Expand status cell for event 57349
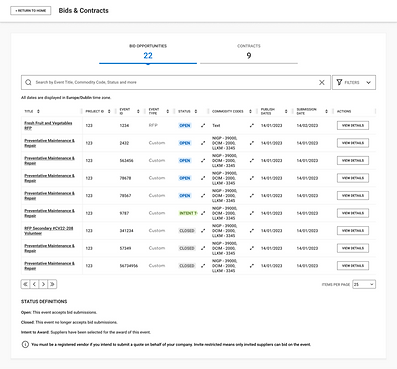The height and width of the screenshot is (369, 397). [203, 248]
